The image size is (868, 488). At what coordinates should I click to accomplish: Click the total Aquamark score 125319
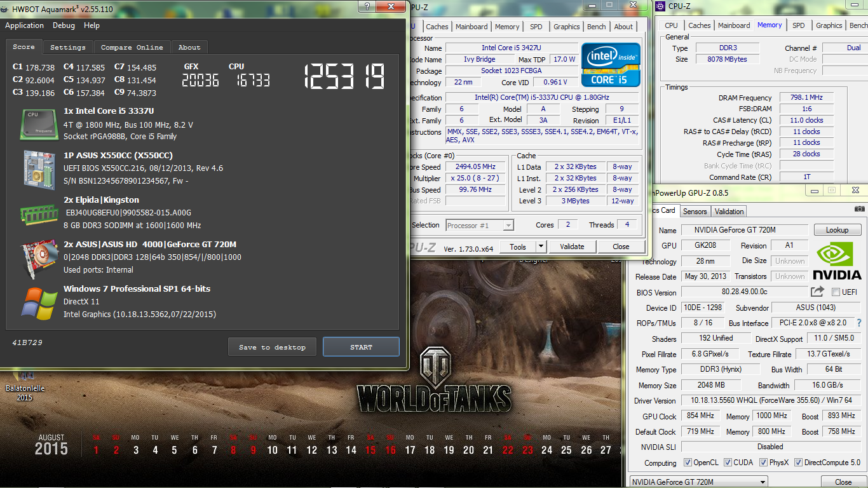[x=344, y=78]
